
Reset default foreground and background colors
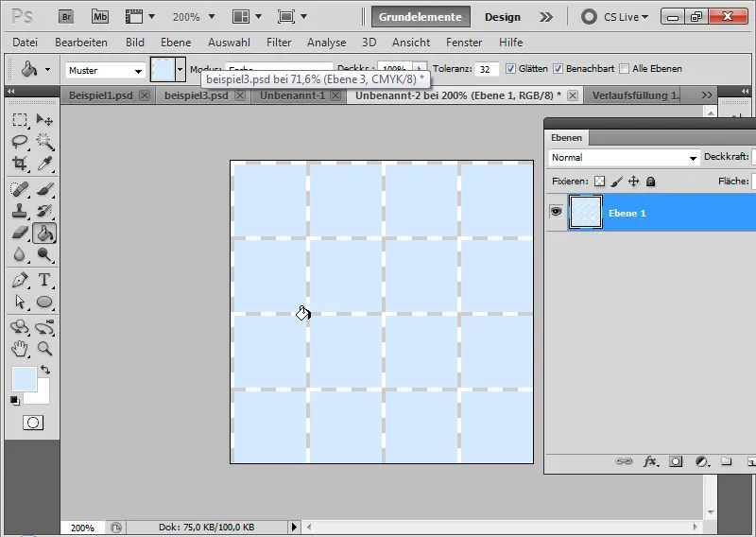15,401
